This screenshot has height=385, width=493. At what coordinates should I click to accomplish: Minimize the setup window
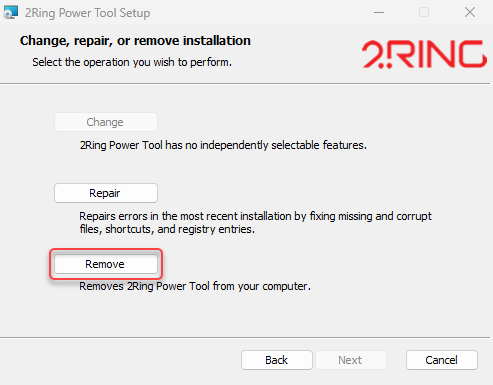click(379, 12)
